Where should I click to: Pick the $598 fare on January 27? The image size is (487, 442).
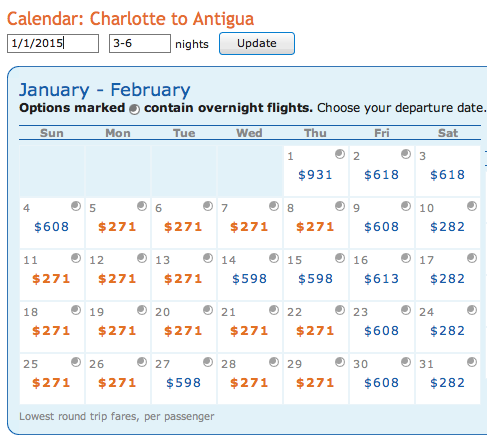point(183,383)
